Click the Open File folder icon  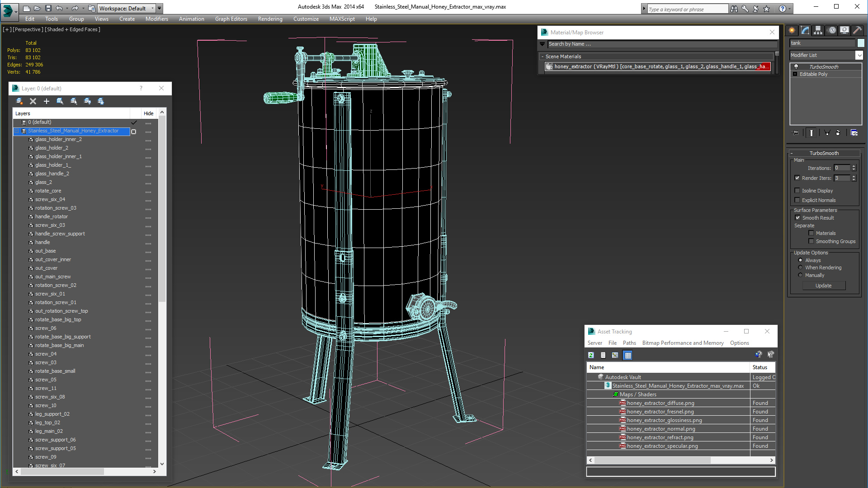[37, 8]
